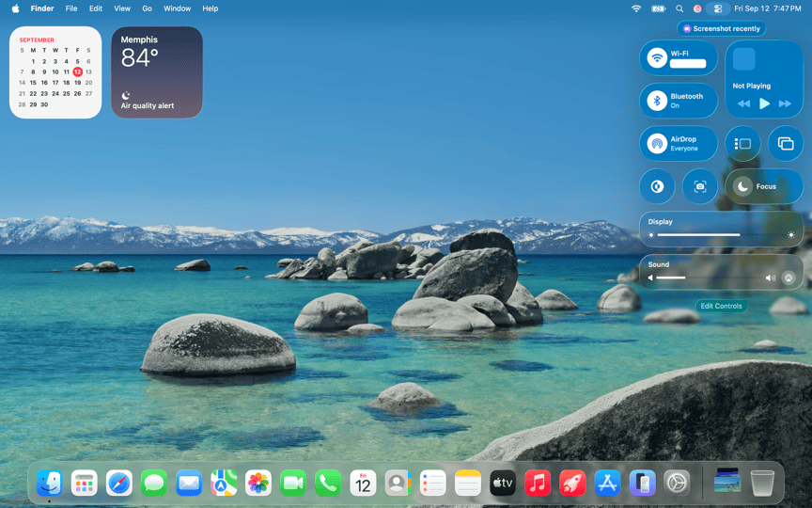Click SEPTEMBER heading in calendar widget
812x508 pixels.
tap(37, 40)
